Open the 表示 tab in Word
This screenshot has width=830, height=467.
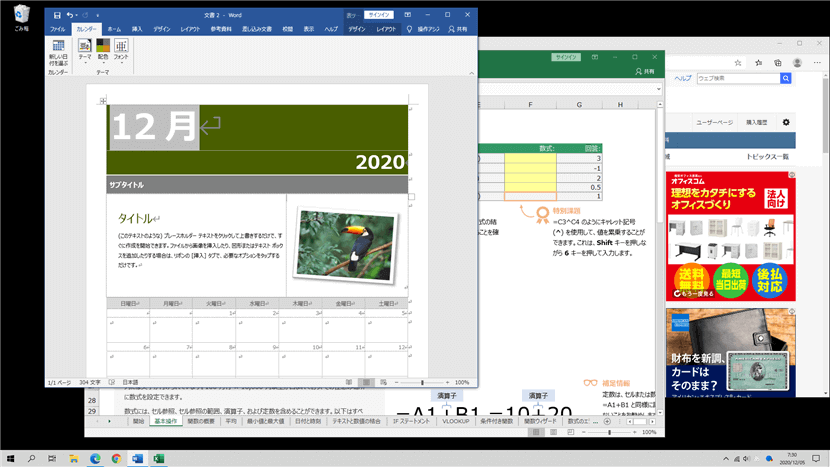tap(309, 29)
